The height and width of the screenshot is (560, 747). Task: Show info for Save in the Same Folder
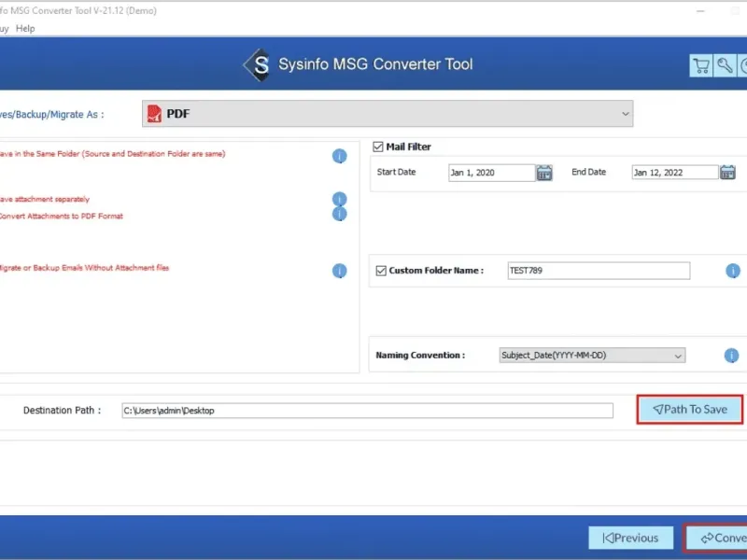pos(339,156)
